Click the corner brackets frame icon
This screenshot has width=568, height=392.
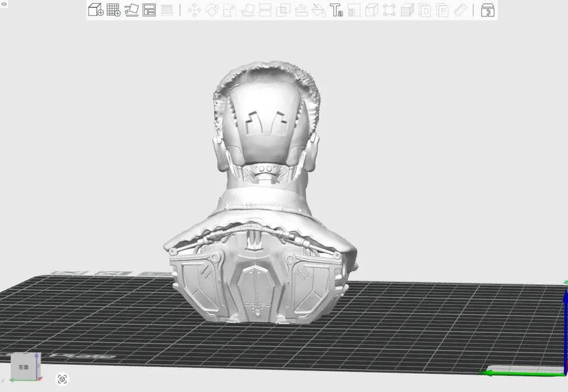click(x=390, y=10)
